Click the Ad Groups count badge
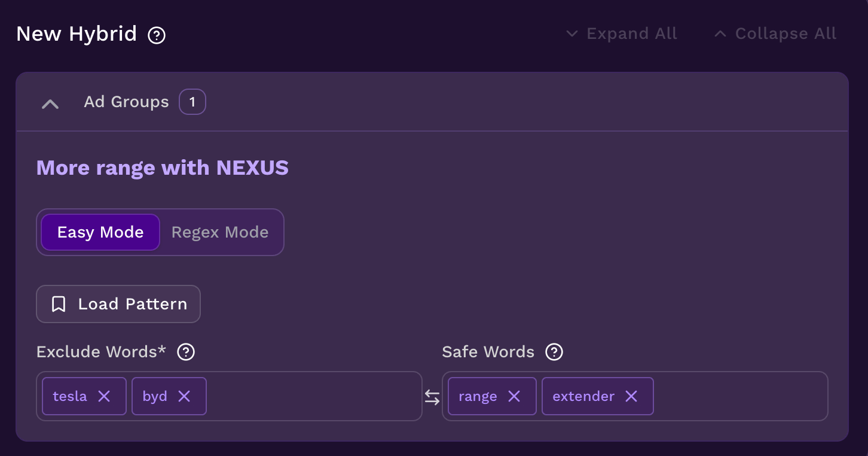Screen dimensions: 868x456 (x=192, y=102)
